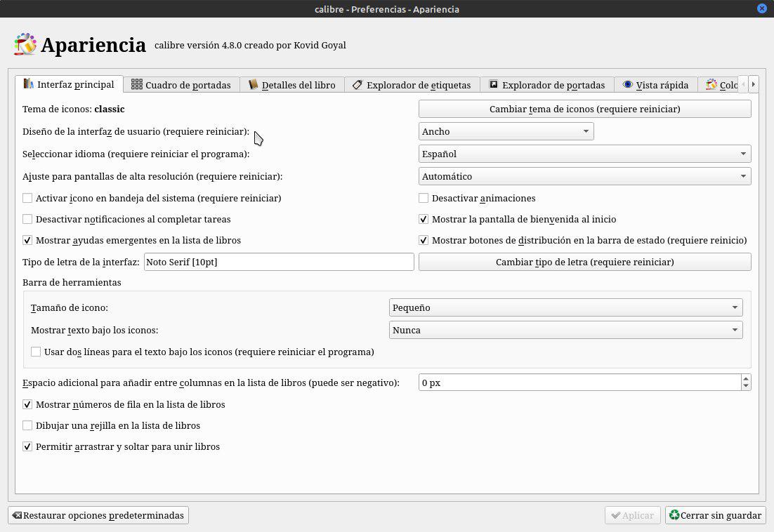Switch to the Explorador de etiquetas tab
This screenshot has width=774, height=532.
point(412,85)
